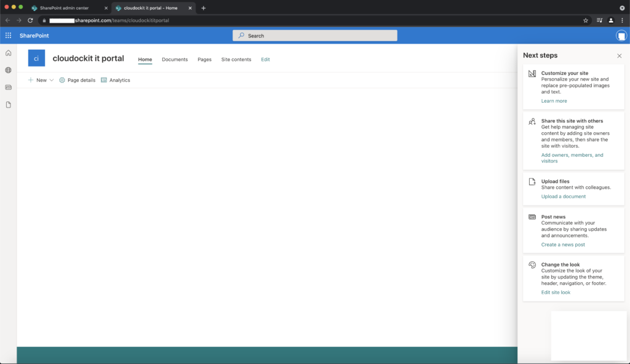The width and height of the screenshot is (630, 364).
Task: Click the browser forward arrow
Action: tap(19, 20)
